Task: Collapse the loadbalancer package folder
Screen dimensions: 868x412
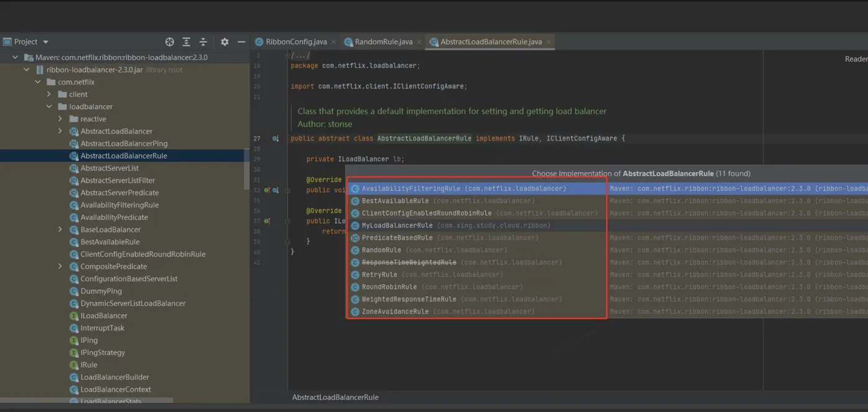Action: coord(49,107)
